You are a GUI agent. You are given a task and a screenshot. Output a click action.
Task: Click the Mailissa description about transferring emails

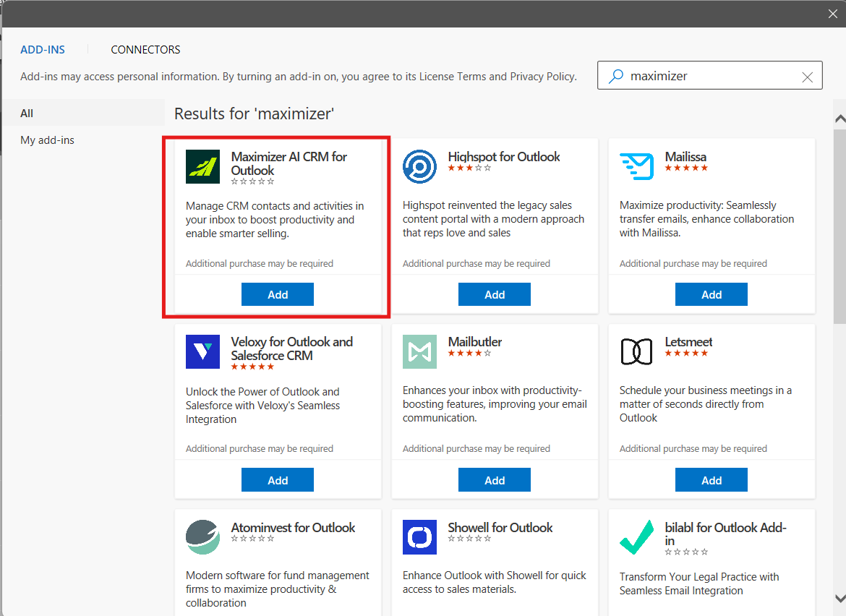point(706,219)
